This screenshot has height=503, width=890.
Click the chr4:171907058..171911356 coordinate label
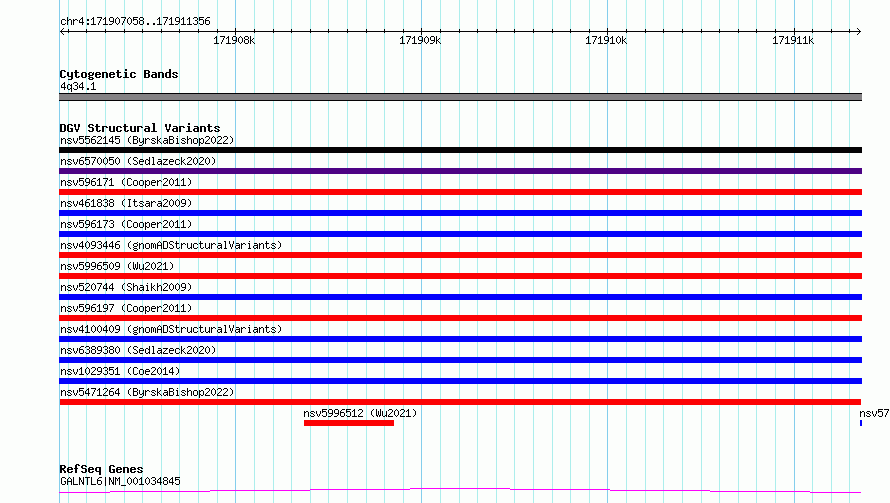click(x=135, y=21)
